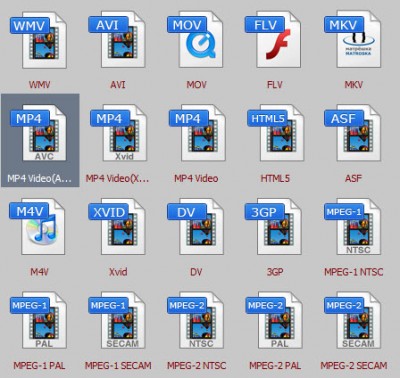
Task: Select the ASF format icon
Action: click(x=353, y=133)
